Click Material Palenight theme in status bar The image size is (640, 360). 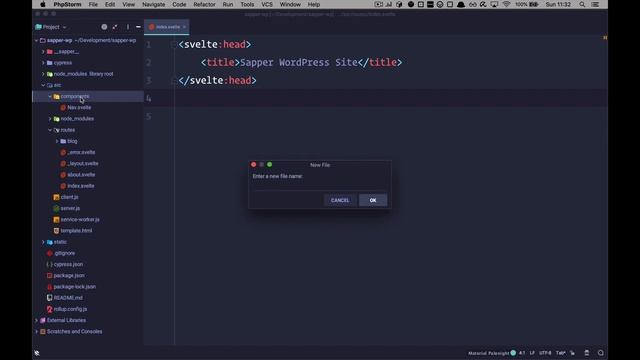(x=488, y=353)
